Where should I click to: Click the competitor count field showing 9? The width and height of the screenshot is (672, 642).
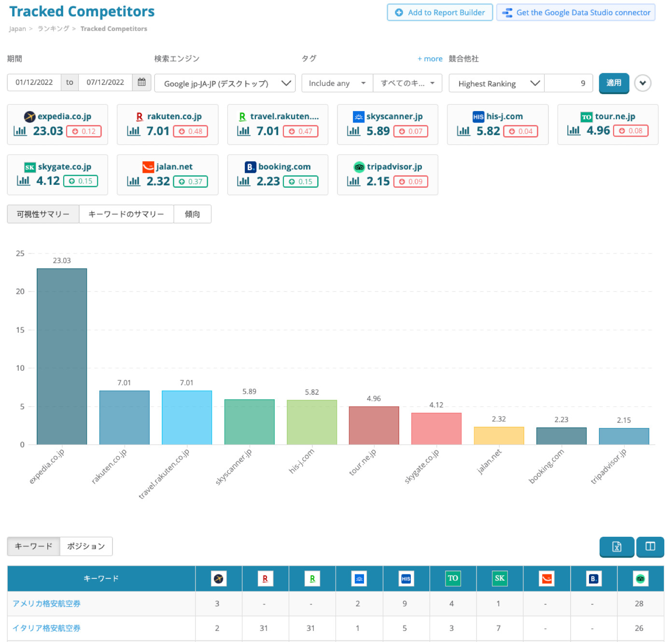click(x=570, y=83)
